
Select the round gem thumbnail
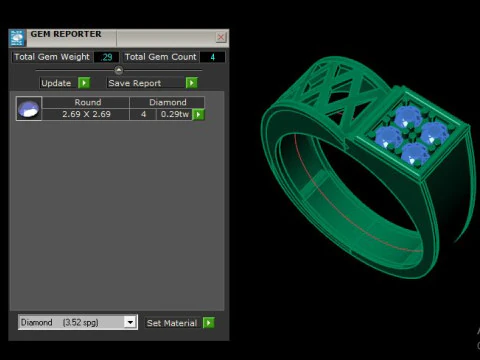(x=29, y=109)
